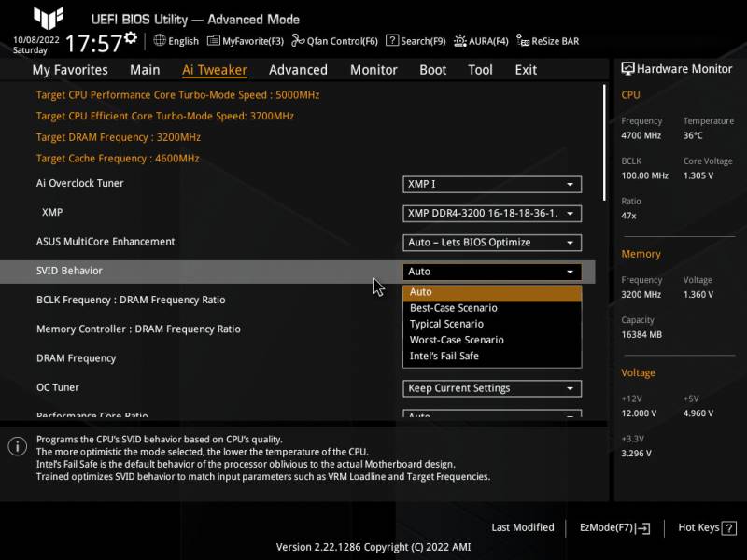Open the Monitor tab

pyautogui.click(x=373, y=70)
